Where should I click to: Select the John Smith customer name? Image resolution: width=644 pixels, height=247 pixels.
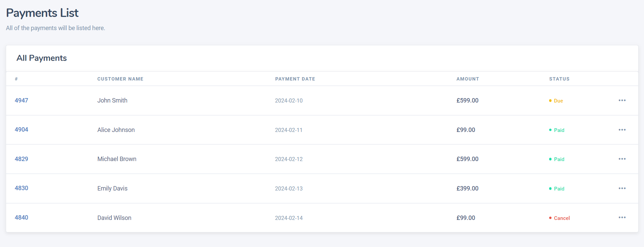[x=112, y=100]
